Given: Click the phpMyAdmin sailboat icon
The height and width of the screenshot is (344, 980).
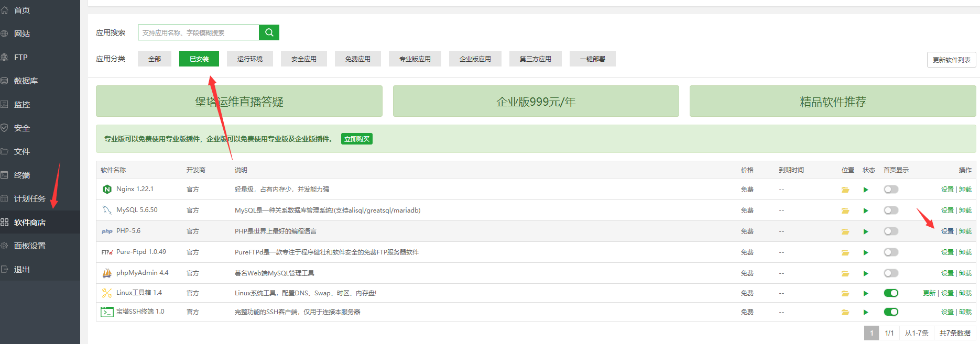Looking at the screenshot, I should tap(107, 273).
